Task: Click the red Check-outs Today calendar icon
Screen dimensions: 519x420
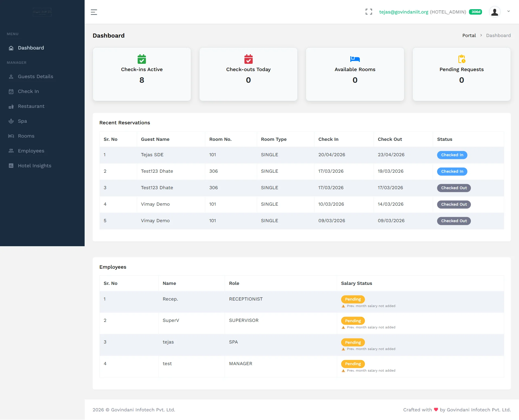Action: (248, 59)
